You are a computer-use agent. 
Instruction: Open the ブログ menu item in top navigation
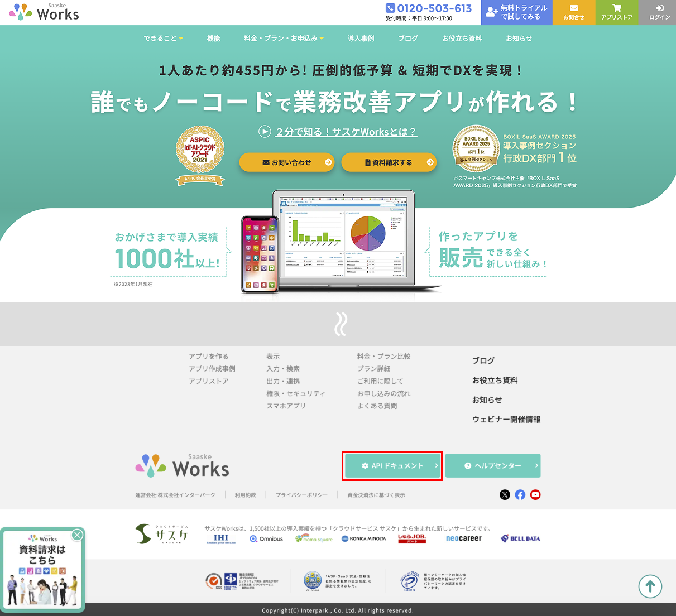[408, 38]
